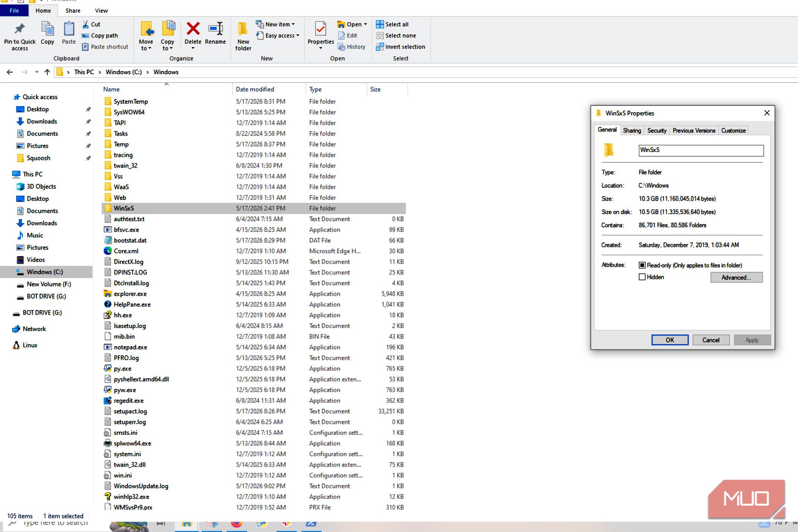The height and width of the screenshot is (532, 798).
Task: Select 3D Objects in navigation pane
Action: pos(41,186)
